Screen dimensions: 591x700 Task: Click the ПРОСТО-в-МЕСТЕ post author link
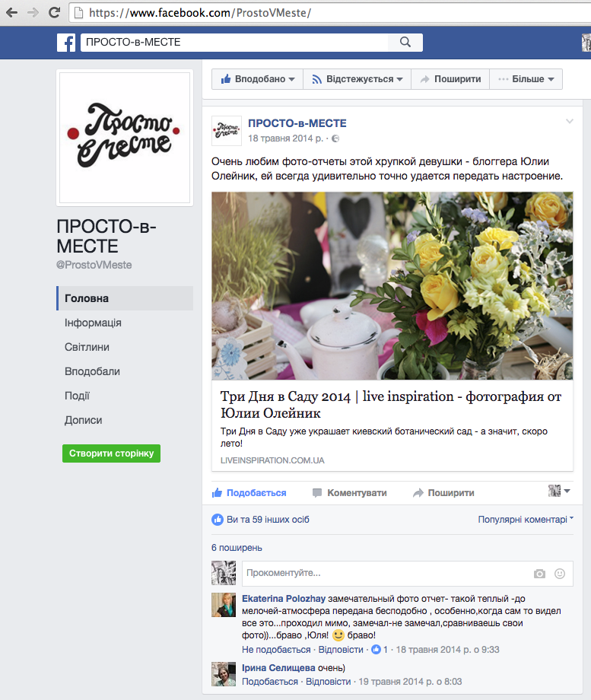(x=297, y=123)
